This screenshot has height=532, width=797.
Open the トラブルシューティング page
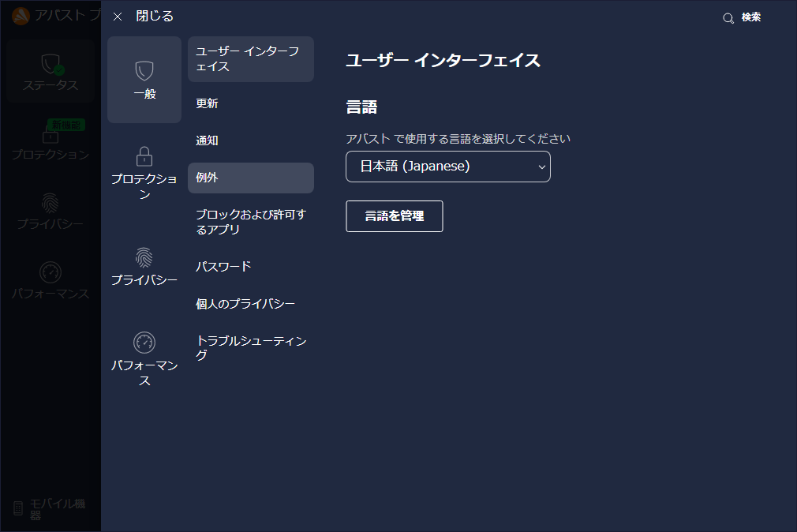pyautogui.click(x=251, y=348)
